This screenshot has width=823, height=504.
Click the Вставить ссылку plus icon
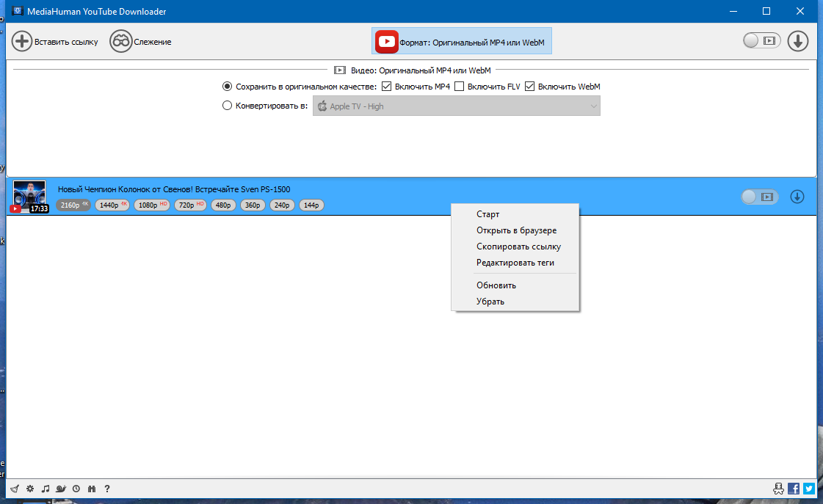(x=22, y=41)
